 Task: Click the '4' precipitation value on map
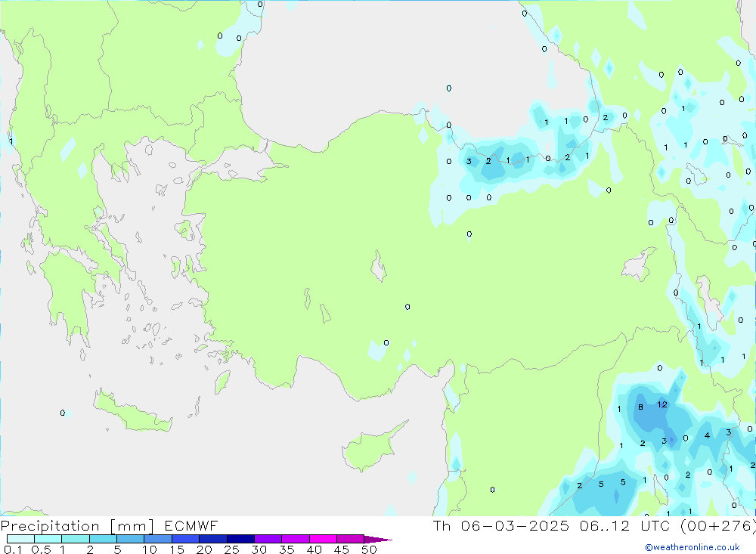[x=707, y=435]
